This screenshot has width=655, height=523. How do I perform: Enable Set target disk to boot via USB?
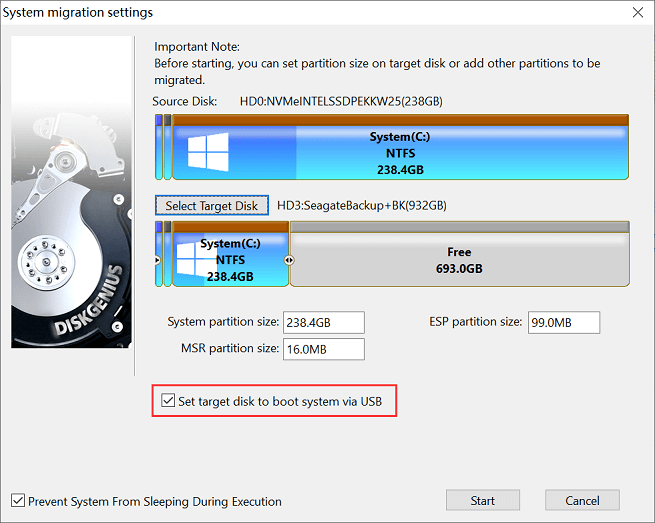(x=168, y=402)
